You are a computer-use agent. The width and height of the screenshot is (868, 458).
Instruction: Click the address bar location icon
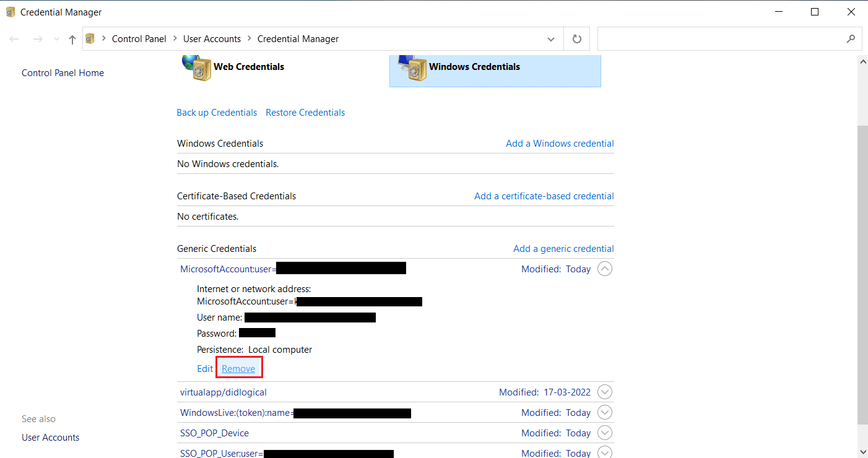(90, 38)
